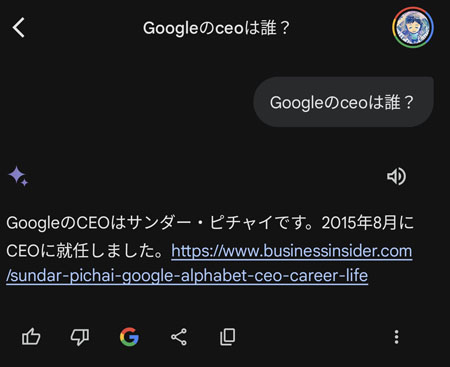The height and width of the screenshot is (367, 450).
Task: Play the response aloud with speaker icon
Action: tap(396, 176)
